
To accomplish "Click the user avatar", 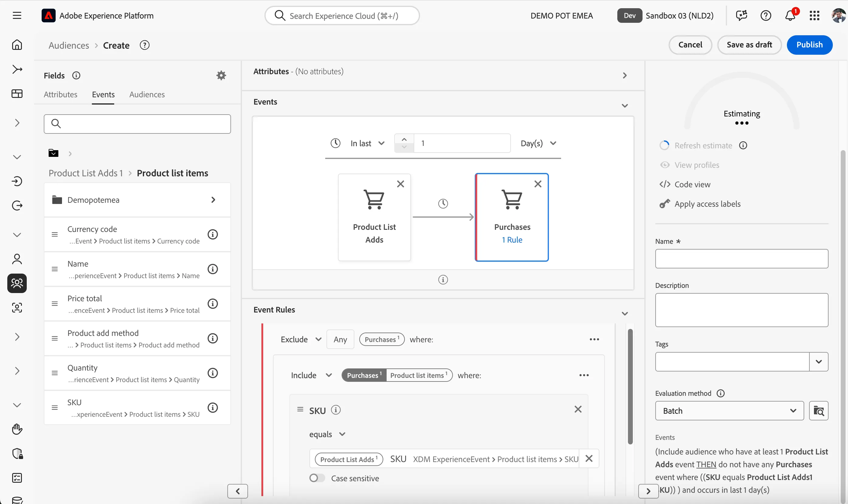I will pyautogui.click(x=839, y=16).
